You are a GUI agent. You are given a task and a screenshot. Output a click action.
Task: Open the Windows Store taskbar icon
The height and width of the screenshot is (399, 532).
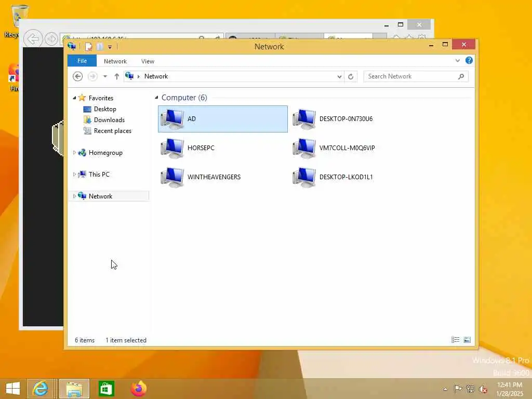point(106,389)
